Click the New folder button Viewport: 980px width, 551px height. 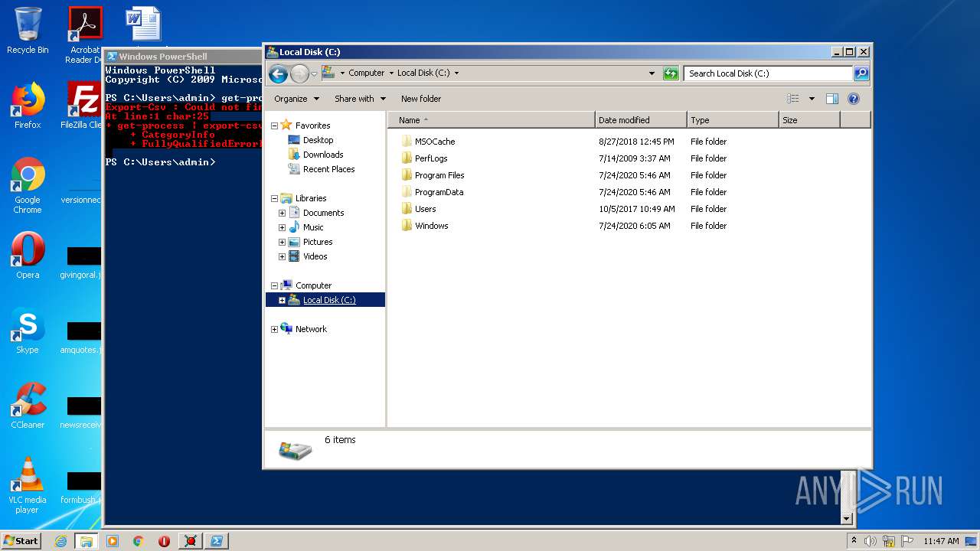coord(421,99)
